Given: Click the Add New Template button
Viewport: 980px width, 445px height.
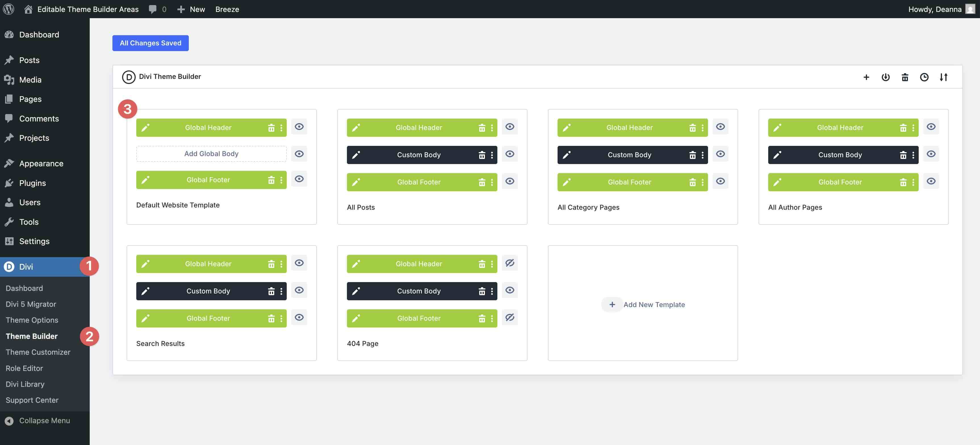Looking at the screenshot, I should [x=643, y=304].
